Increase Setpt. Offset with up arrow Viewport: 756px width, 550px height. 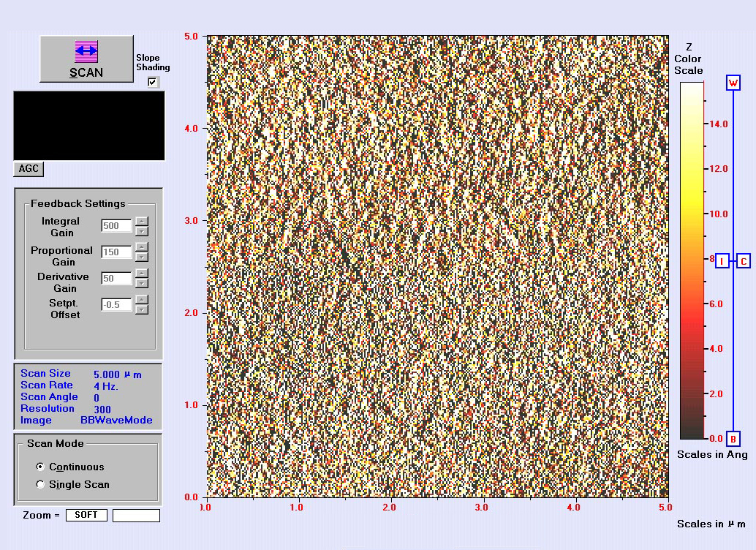pyautogui.click(x=142, y=300)
